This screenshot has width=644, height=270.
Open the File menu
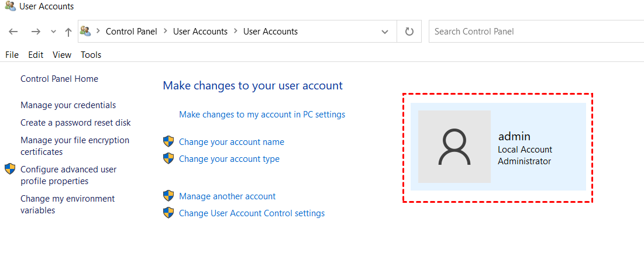pos(12,55)
